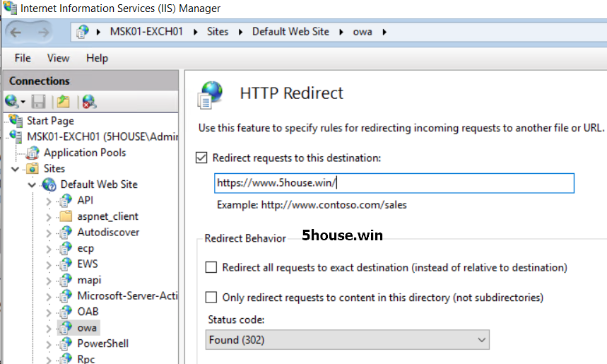Uncheck Redirect requests to this destination
Image resolution: width=607 pixels, height=364 pixels.
pyautogui.click(x=202, y=158)
